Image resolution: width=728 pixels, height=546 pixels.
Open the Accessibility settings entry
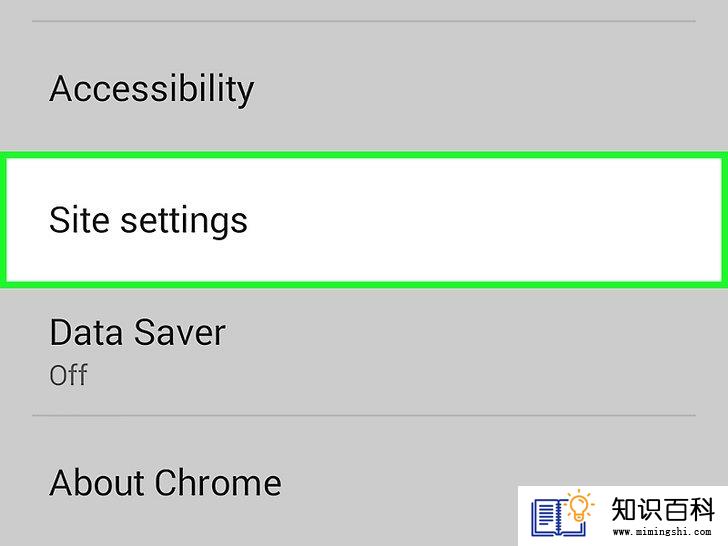pyautogui.click(x=364, y=87)
